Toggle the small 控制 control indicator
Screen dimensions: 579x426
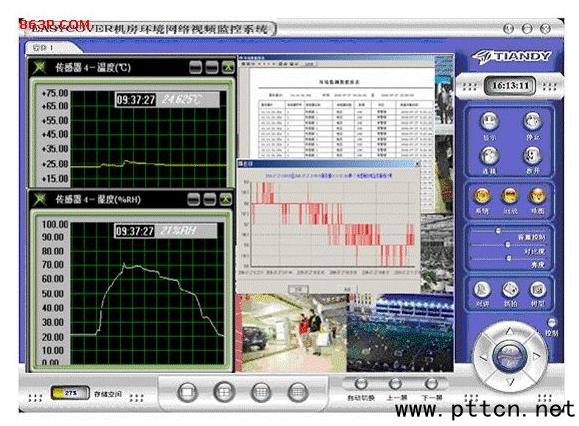pyautogui.click(x=551, y=323)
